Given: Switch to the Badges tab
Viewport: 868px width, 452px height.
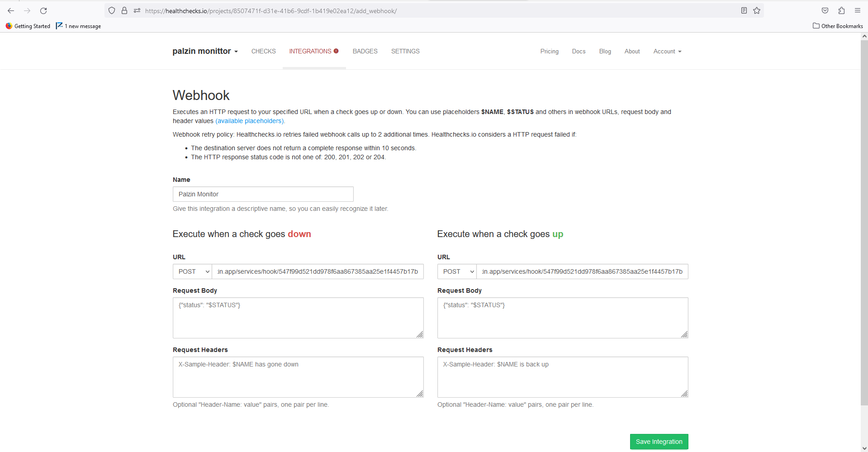Looking at the screenshot, I should click(x=365, y=51).
